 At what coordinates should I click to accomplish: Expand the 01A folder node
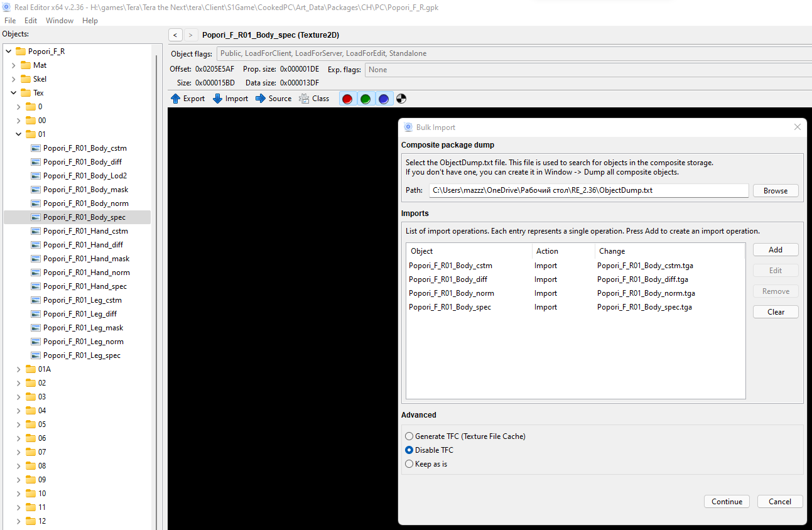pos(19,369)
